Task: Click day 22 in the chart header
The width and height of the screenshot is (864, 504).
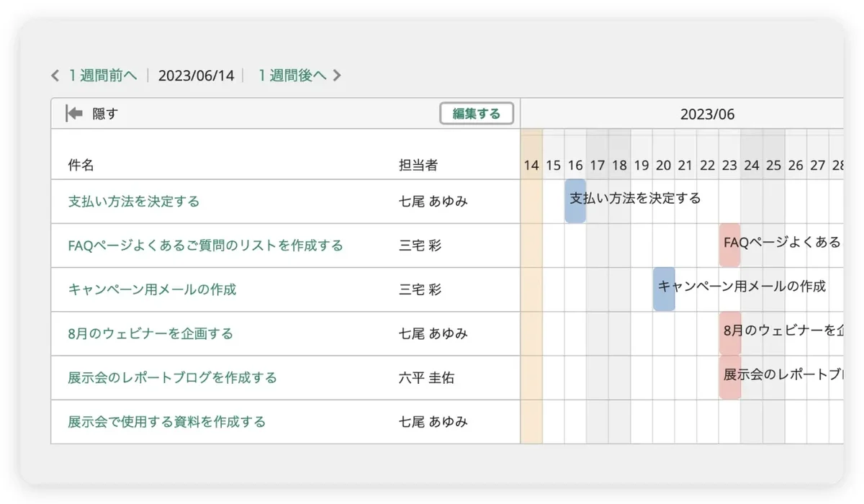Action: 708,166
